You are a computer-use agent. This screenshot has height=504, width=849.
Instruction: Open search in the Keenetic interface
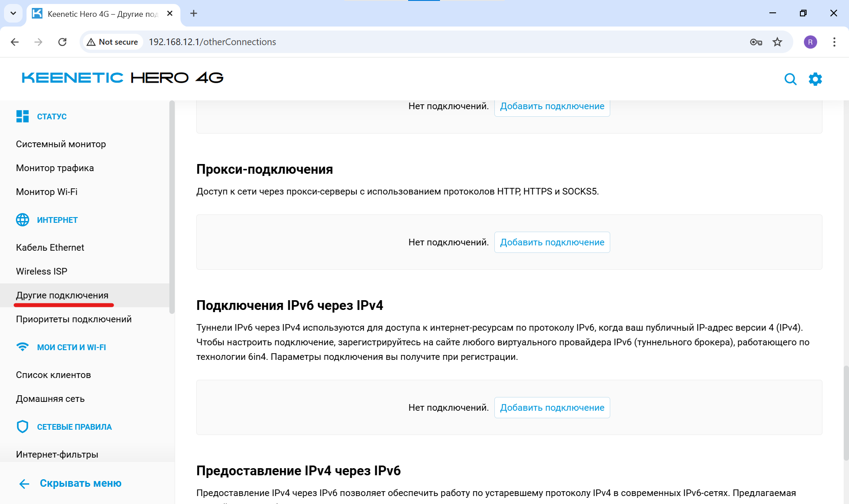pos(791,79)
